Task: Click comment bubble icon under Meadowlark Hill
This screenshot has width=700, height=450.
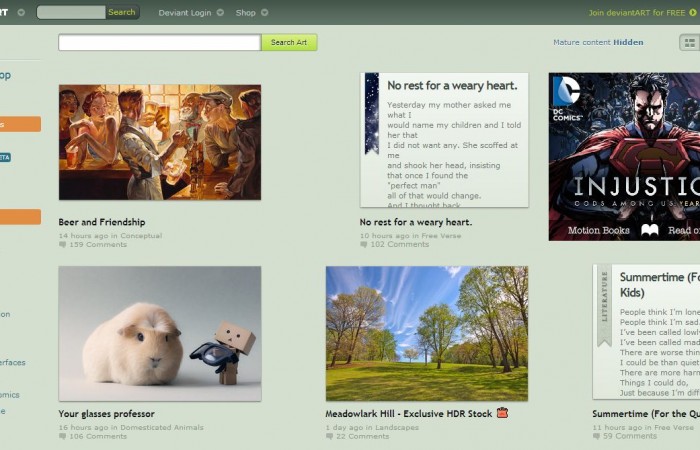Action: [330, 436]
